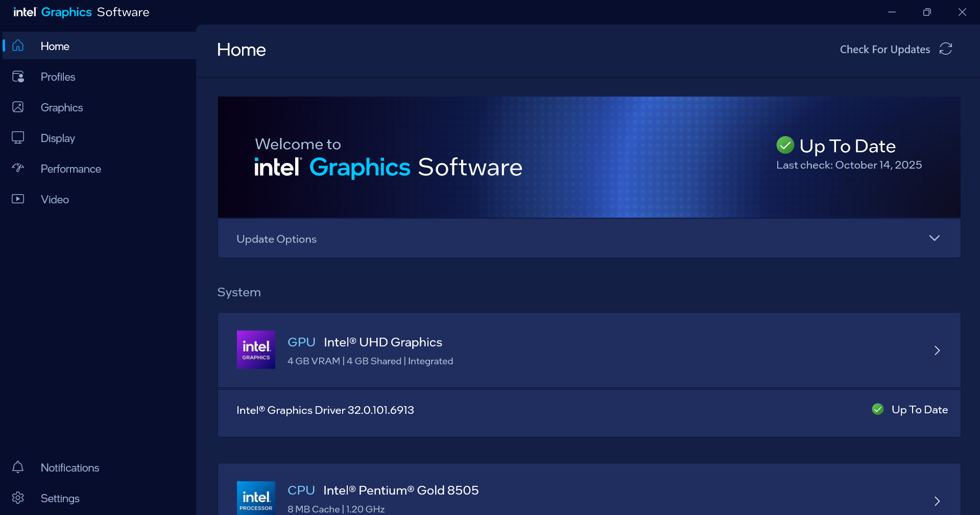
Task: Click the Performance gauge icon in sidebar
Action: 18,168
